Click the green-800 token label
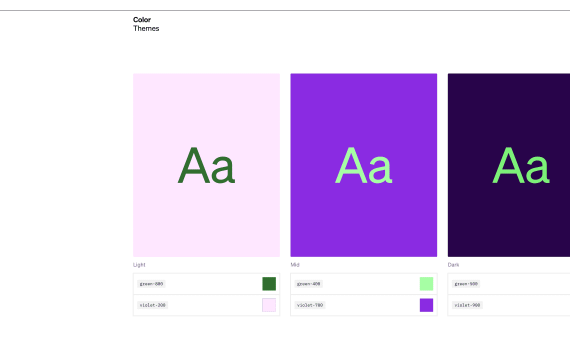570x360 pixels. click(151, 284)
